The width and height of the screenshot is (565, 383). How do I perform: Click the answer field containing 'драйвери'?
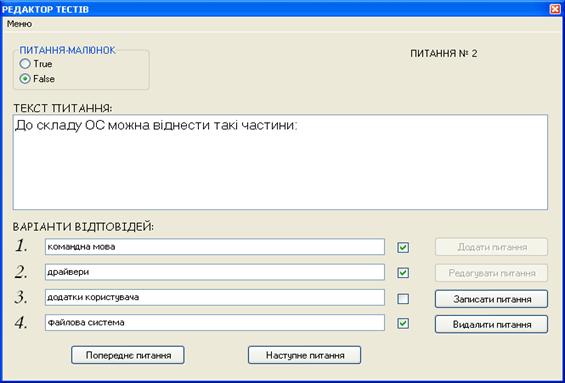pos(215,272)
